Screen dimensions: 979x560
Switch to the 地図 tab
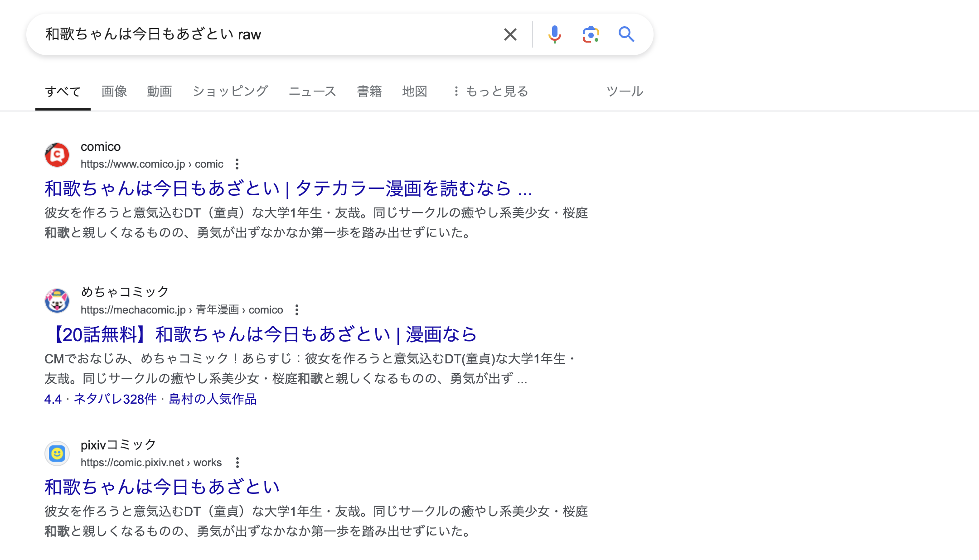point(415,92)
